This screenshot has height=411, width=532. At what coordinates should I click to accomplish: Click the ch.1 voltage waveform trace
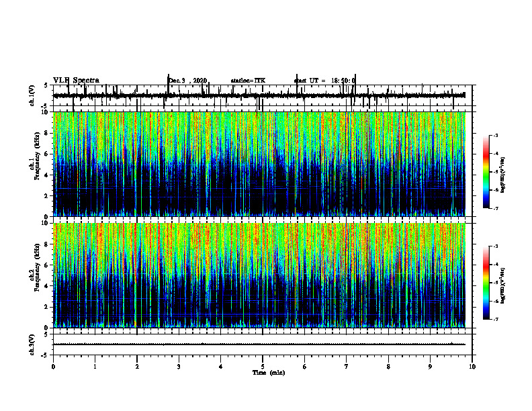pos(259,95)
